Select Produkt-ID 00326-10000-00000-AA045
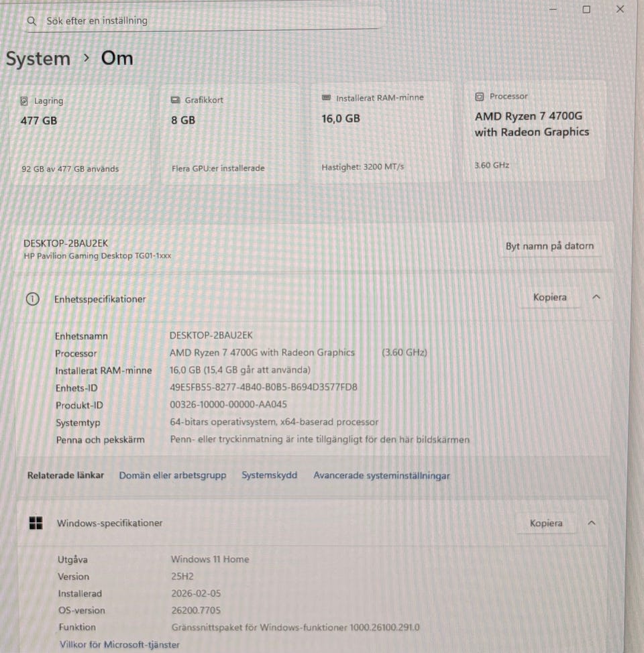The image size is (644, 653). [228, 404]
